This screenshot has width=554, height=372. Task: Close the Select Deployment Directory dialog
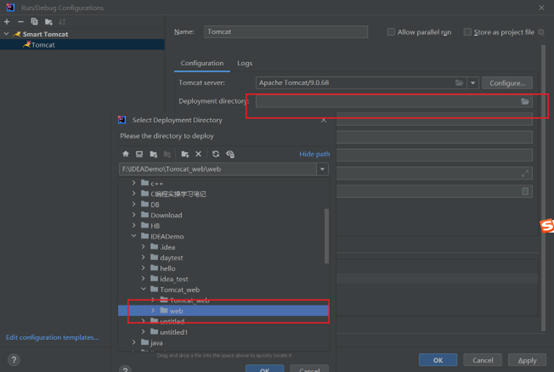tap(323, 120)
